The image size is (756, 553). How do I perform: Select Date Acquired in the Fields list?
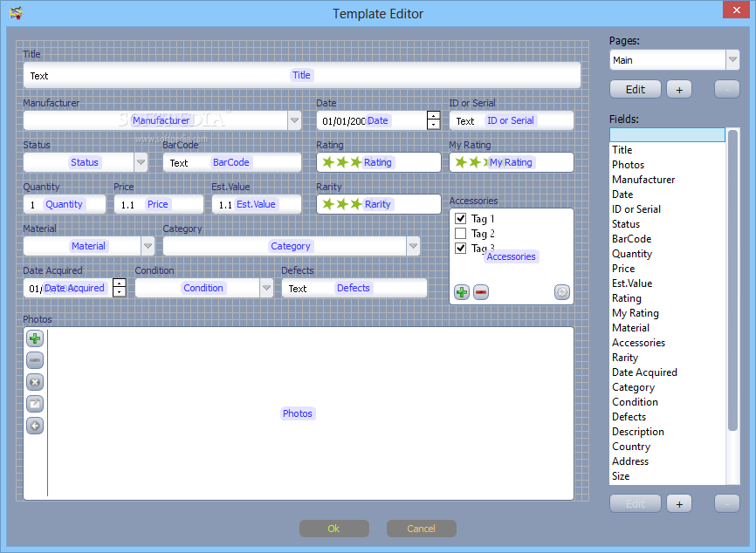tap(667, 372)
